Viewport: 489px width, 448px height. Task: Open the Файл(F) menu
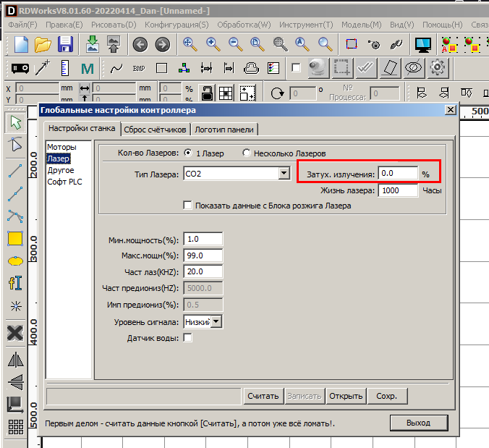[x=22, y=25]
